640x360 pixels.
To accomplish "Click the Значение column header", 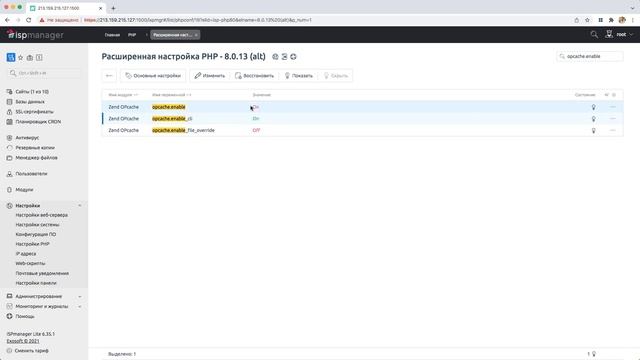I will click(x=262, y=95).
